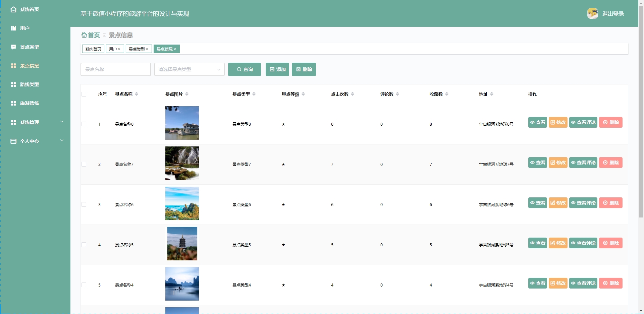Click the 用户 sidebar icon
Viewport: 644px width, 314px height.
point(13,28)
